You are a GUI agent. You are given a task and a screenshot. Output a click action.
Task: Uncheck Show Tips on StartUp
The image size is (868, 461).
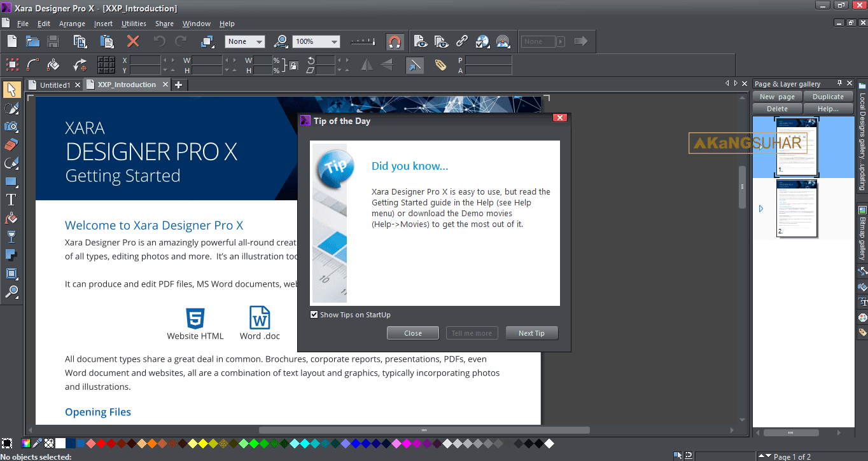point(314,315)
